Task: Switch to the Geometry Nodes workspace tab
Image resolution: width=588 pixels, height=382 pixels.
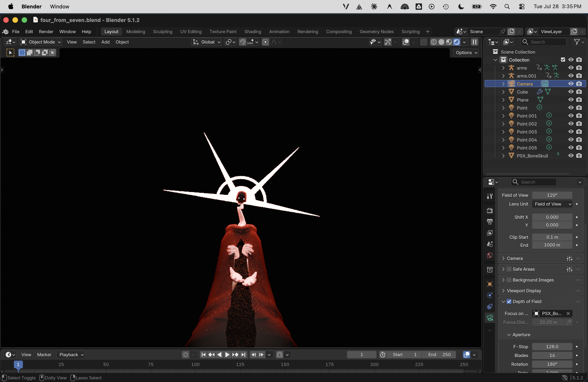Action: pyautogui.click(x=377, y=32)
